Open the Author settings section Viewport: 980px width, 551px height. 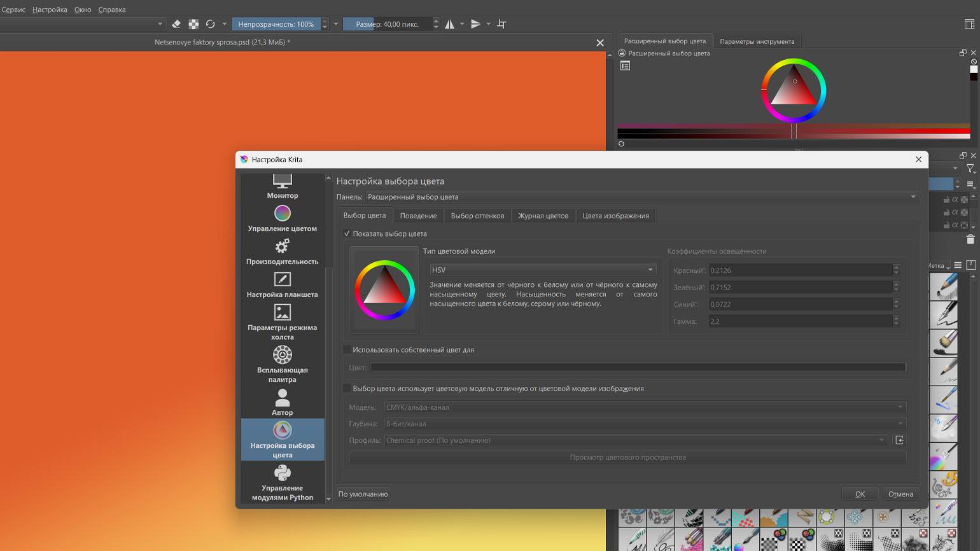click(x=282, y=403)
